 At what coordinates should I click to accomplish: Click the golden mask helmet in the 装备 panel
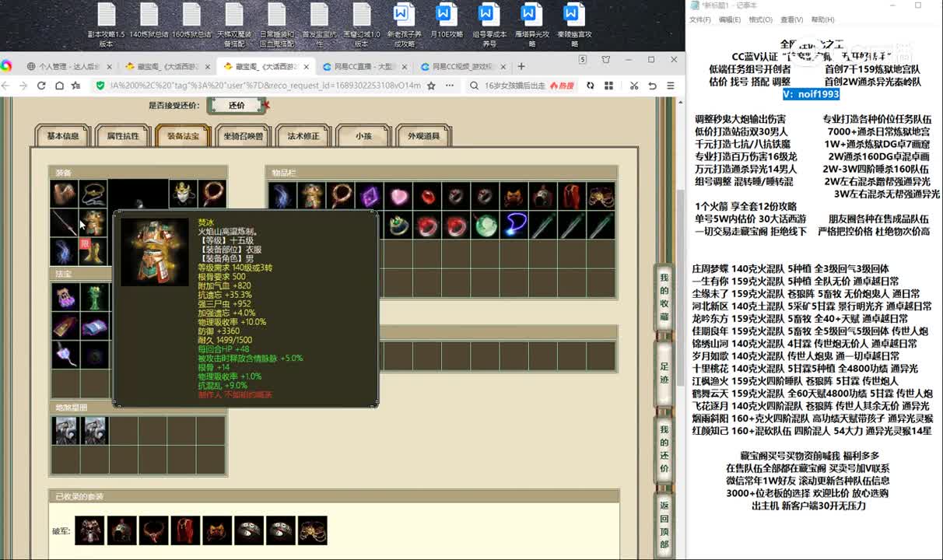[x=182, y=194]
